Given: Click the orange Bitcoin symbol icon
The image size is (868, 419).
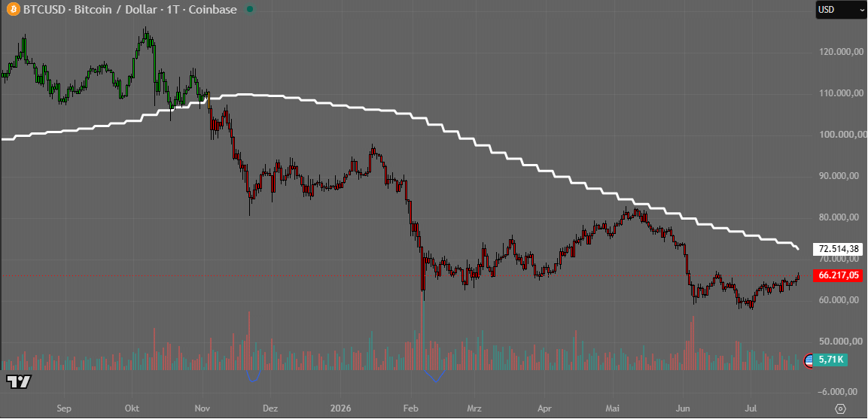Looking at the screenshot, I should pos(13,10).
